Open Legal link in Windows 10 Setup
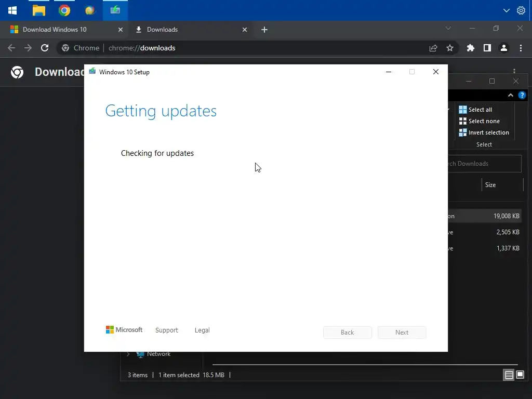The image size is (532, 399). [202, 330]
